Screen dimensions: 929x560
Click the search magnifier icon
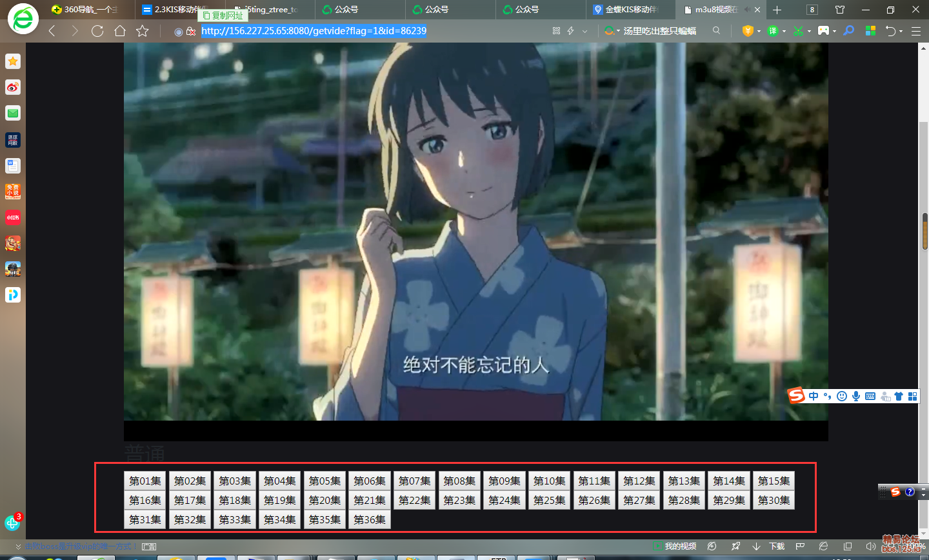pos(716,30)
